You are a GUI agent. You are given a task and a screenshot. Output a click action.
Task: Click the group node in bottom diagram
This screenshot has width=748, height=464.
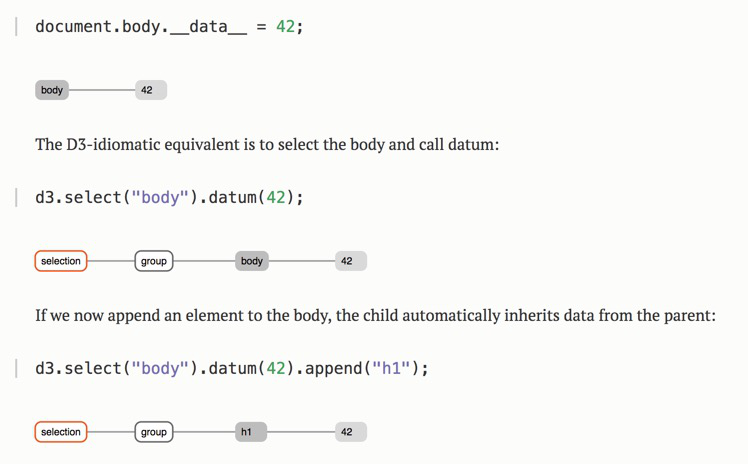point(154,432)
